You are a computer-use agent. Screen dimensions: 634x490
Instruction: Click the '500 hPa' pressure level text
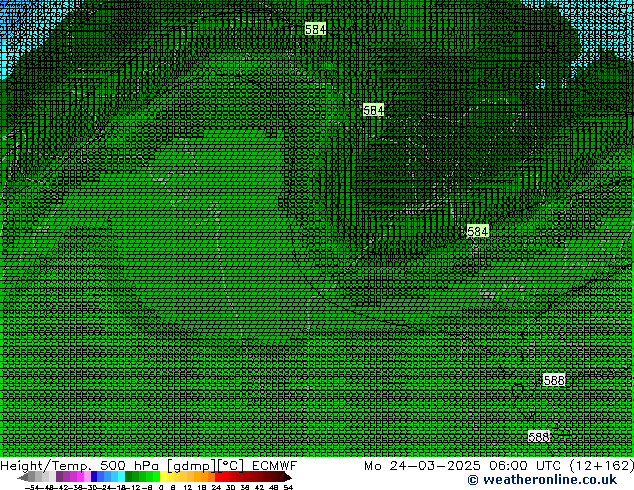(129, 466)
